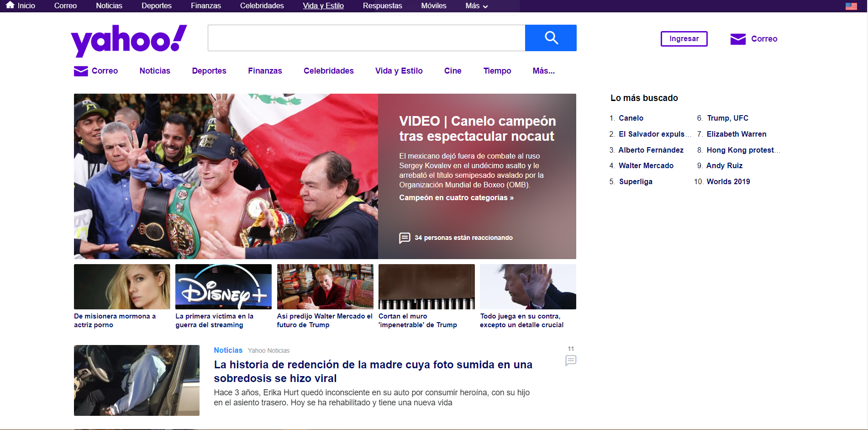Click 'De misionera mormona a actriz porno' caption

coord(115,320)
